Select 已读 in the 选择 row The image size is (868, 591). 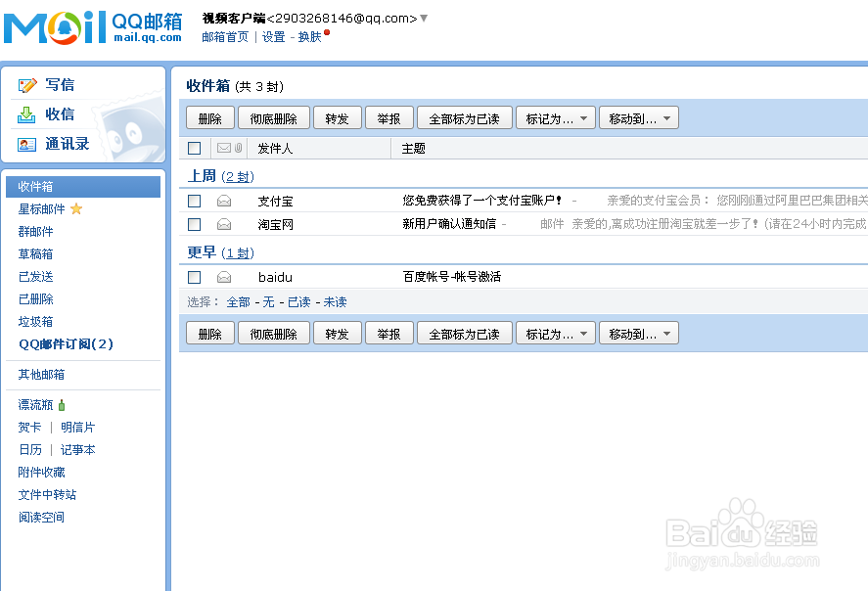click(298, 302)
